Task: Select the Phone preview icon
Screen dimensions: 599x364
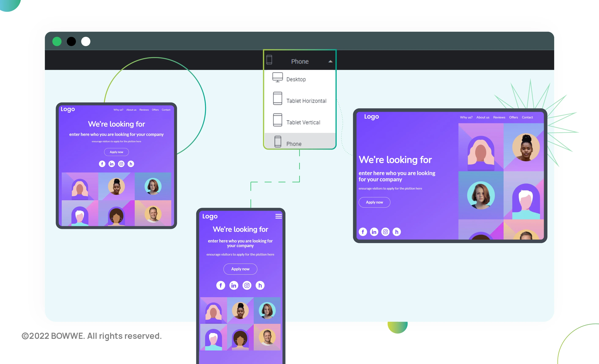Action: [x=278, y=143]
